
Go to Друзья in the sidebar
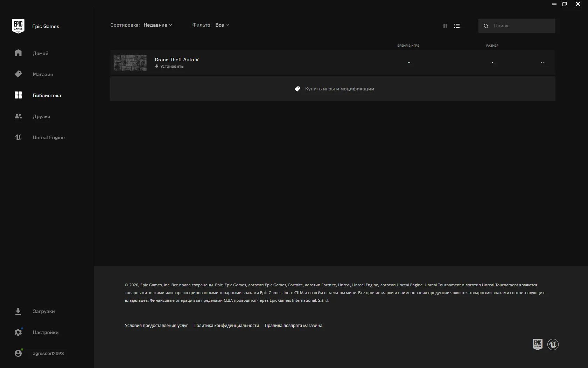point(41,116)
